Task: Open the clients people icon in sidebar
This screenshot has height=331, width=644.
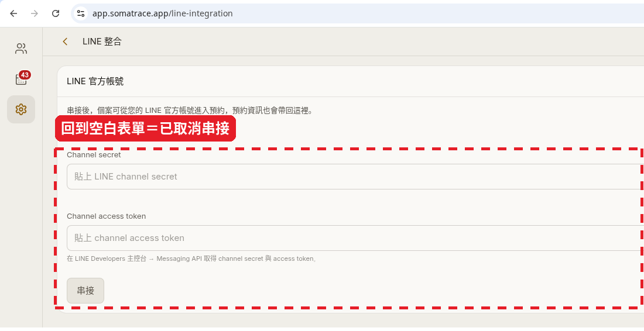Action: point(21,49)
